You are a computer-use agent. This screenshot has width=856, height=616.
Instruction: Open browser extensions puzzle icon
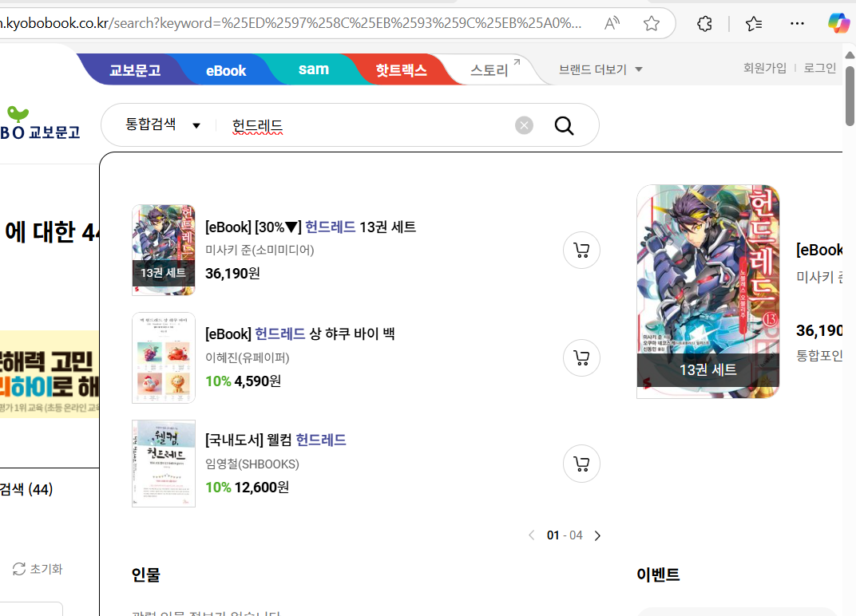(704, 23)
